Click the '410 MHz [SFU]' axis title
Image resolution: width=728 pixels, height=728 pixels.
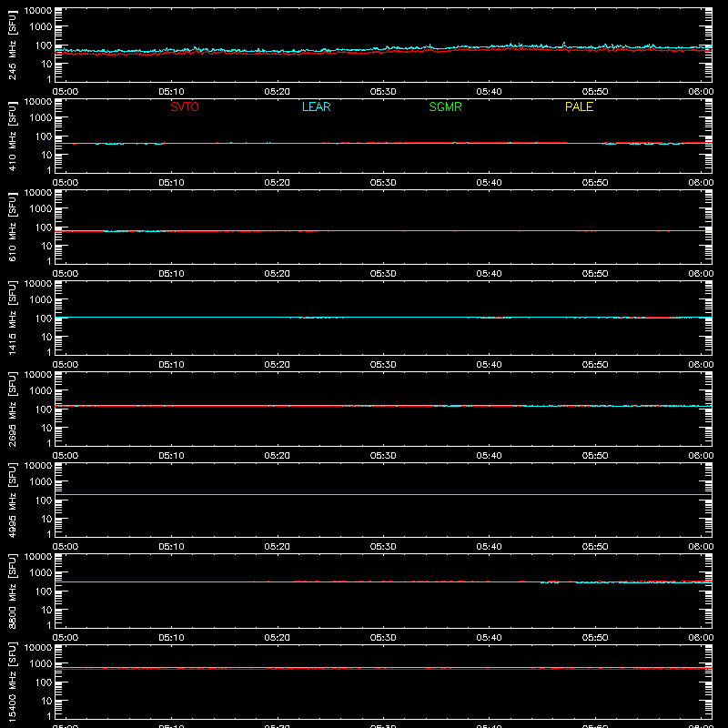(x=12, y=136)
